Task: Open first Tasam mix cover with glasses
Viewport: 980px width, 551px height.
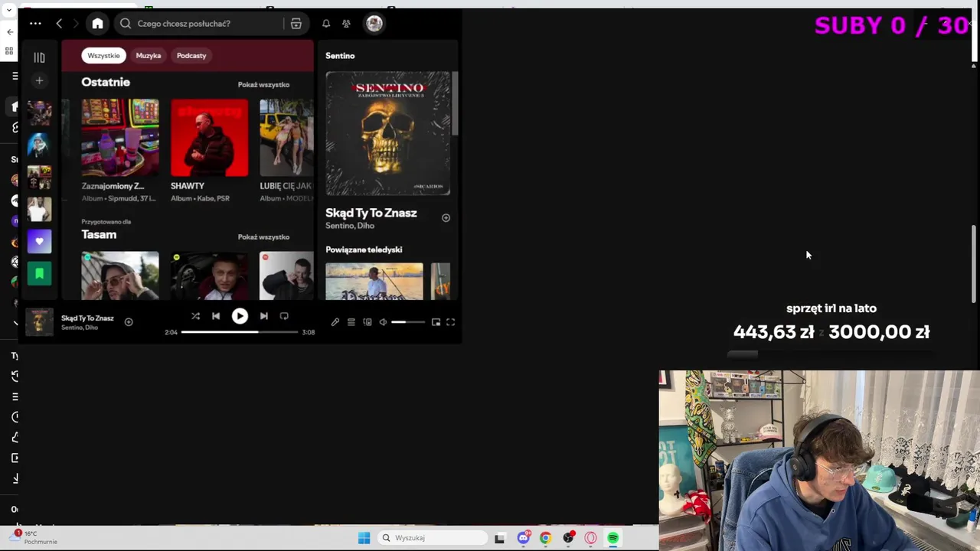Action: [120, 275]
